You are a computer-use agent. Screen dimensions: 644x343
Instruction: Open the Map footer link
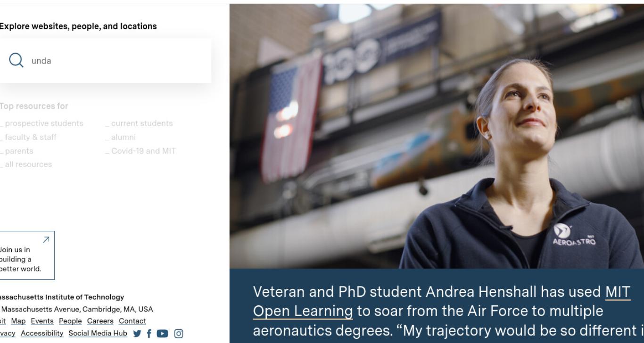click(x=18, y=321)
